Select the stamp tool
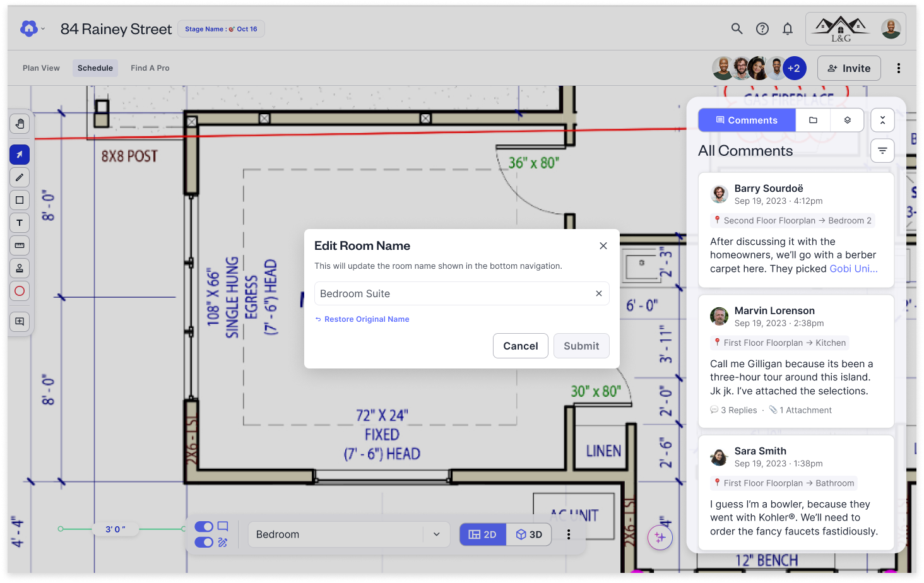Viewport: 924px width, 583px height. [20, 268]
